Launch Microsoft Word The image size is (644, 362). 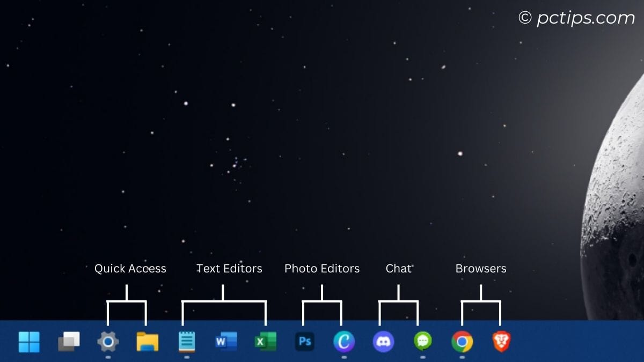pyautogui.click(x=225, y=341)
